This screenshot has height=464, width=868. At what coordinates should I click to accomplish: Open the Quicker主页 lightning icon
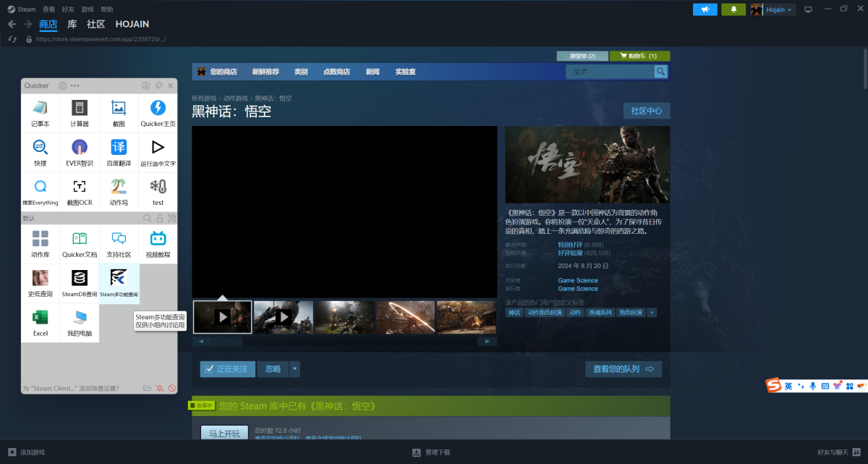point(158,114)
